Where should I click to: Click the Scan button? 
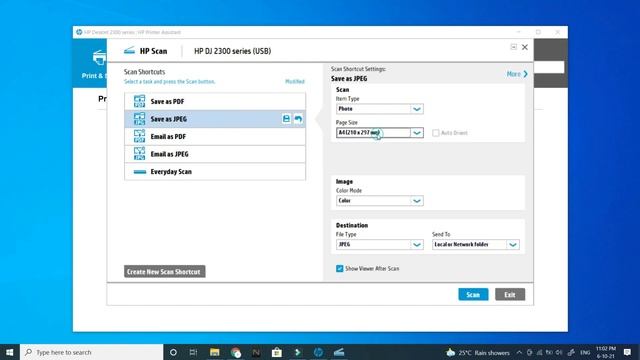(x=473, y=294)
